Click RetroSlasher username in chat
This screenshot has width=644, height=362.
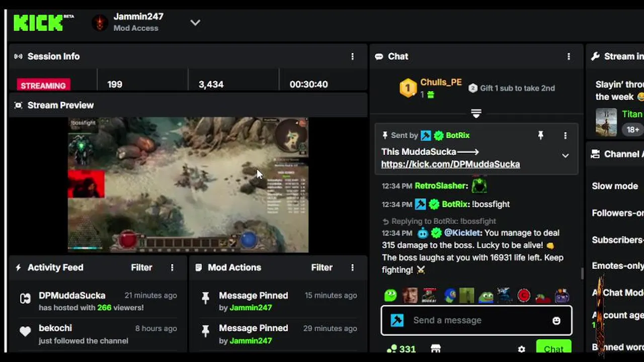pyautogui.click(x=441, y=186)
